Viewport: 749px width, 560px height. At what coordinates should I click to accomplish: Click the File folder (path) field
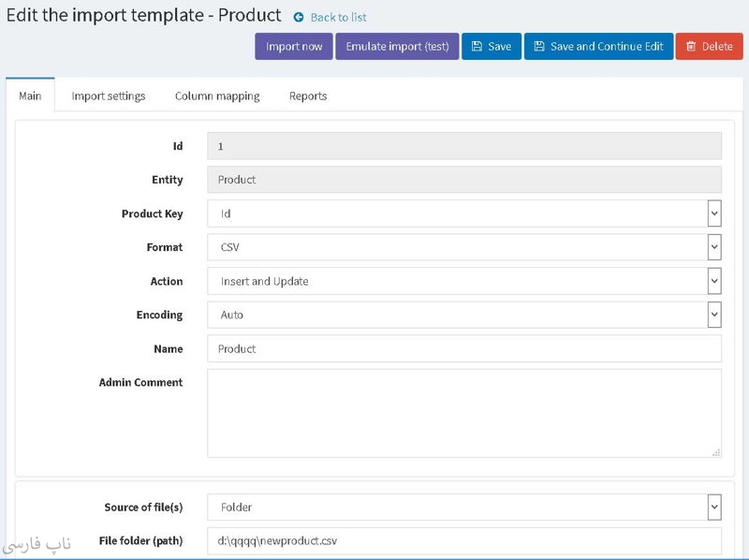point(464,541)
